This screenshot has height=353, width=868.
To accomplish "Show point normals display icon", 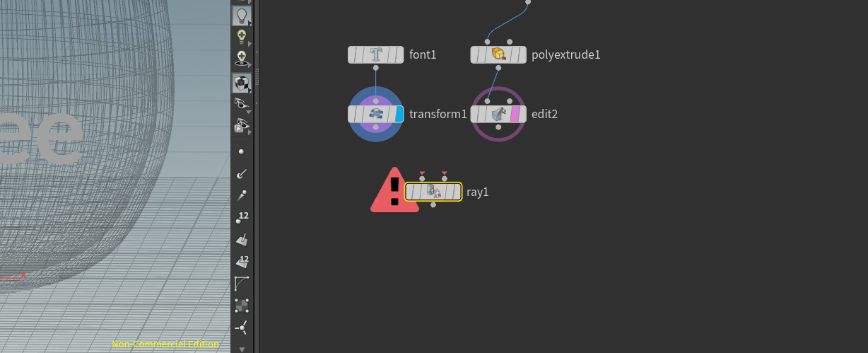I will [x=242, y=173].
